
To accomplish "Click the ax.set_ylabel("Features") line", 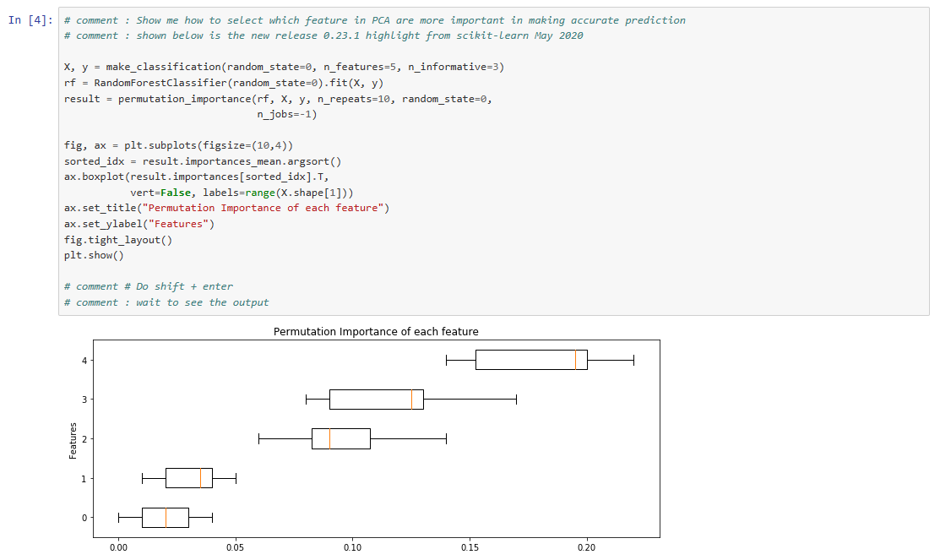I will tap(139, 224).
